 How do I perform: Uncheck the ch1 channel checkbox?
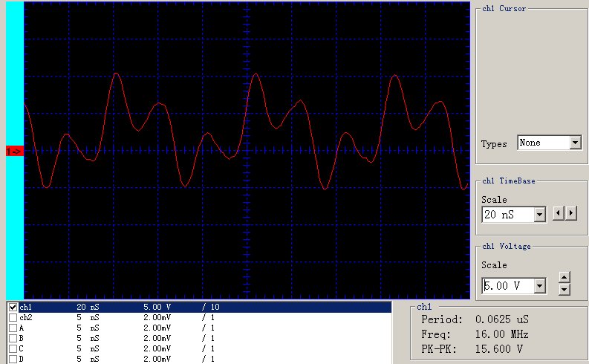click(13, 307)
